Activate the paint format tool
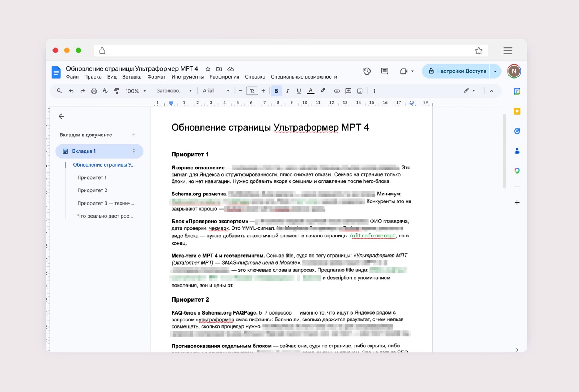Viewport: 579px width, 392px height. (117, 91)
